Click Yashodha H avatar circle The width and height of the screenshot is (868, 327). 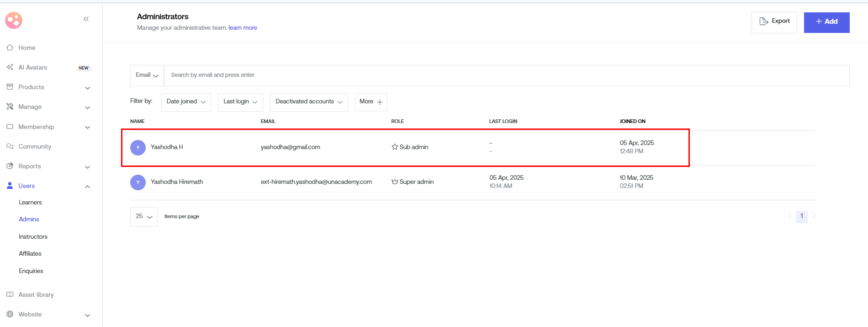(x=138, y=147)
